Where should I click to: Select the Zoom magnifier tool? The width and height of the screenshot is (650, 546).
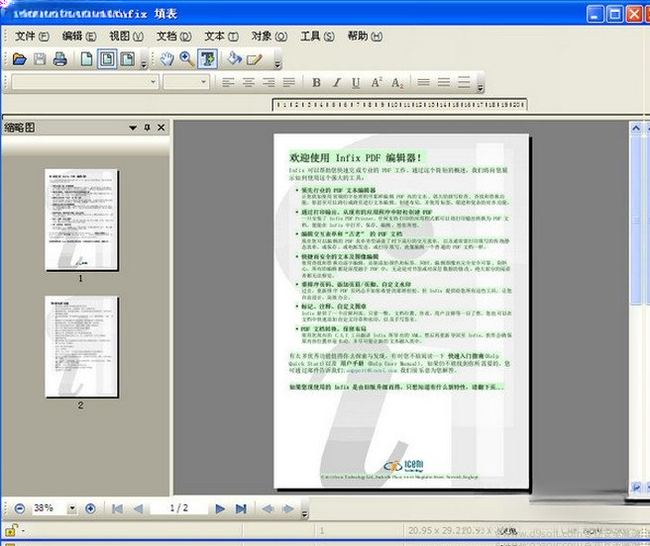point(187,59)
